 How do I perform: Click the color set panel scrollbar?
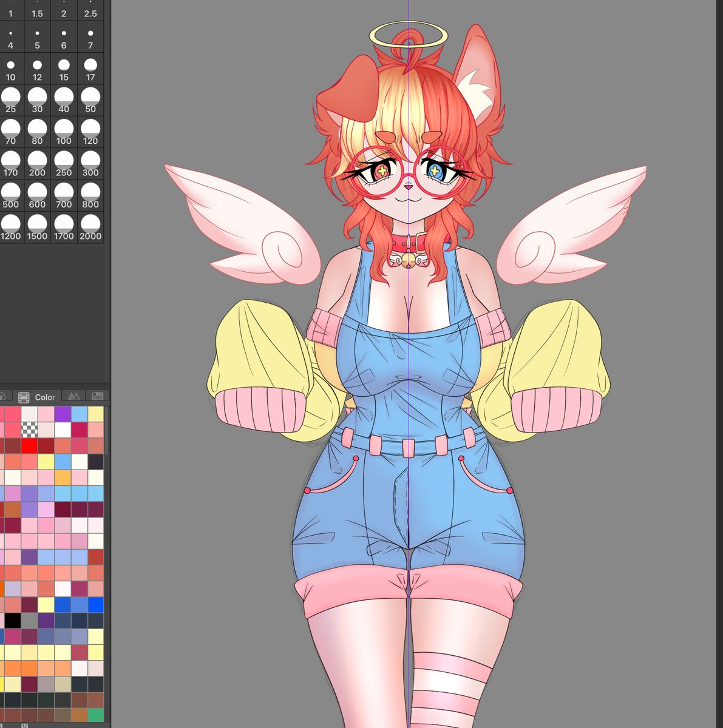[x=107, y=430]
